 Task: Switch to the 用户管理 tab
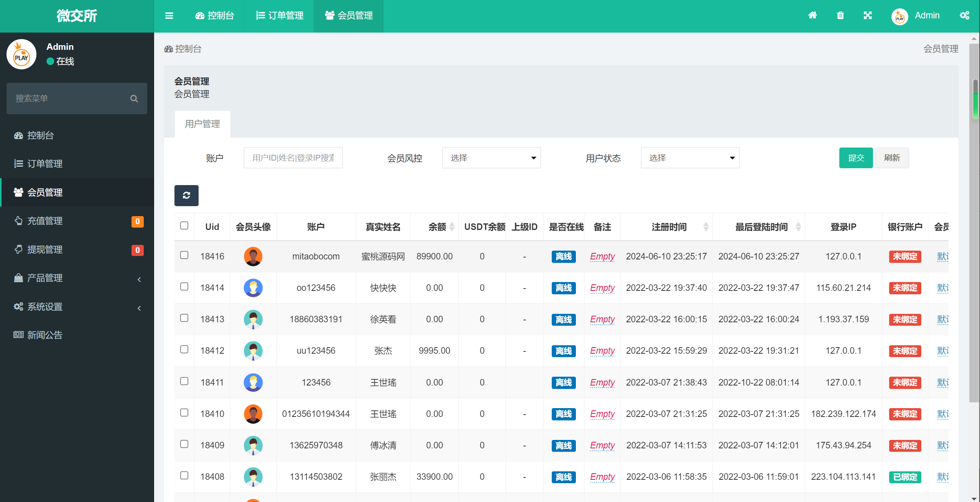point(202,123)
